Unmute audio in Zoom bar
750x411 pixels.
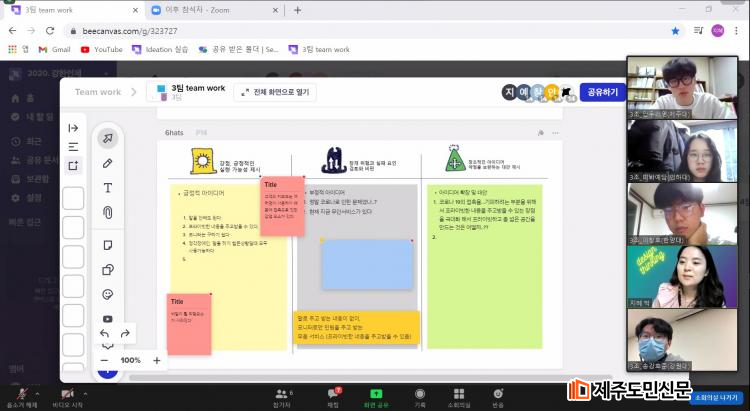click(x=17, y=396)
